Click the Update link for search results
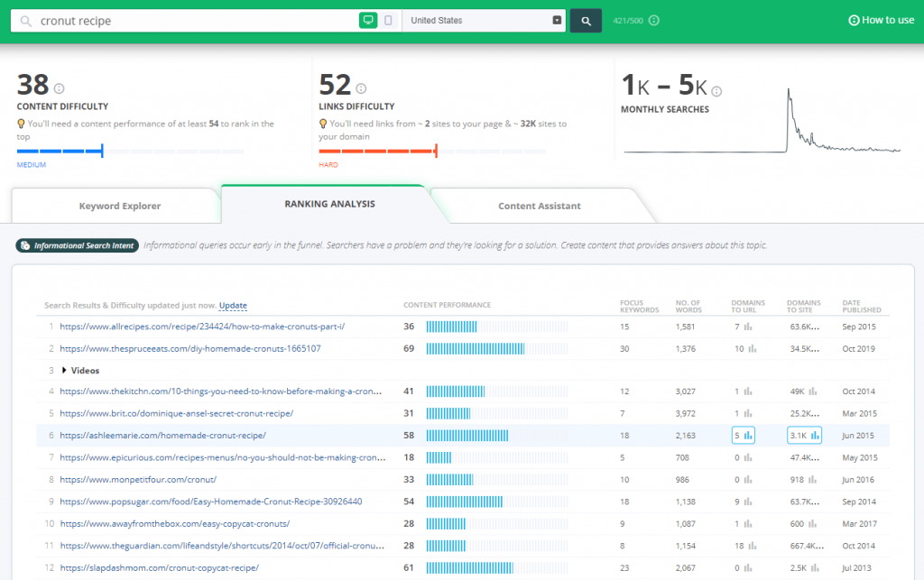 click(x=233, y=306)
